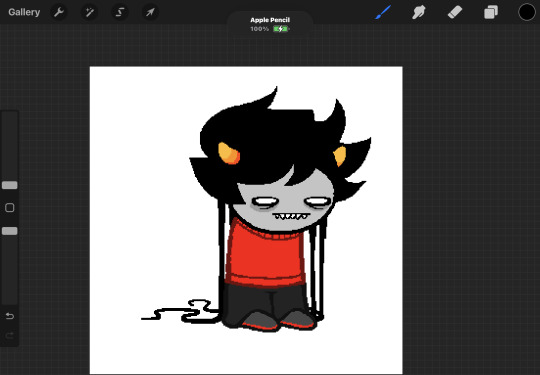This screenshot has width=540, height=375.
Task: Open the Layers panel
Action: click(491, 12)
